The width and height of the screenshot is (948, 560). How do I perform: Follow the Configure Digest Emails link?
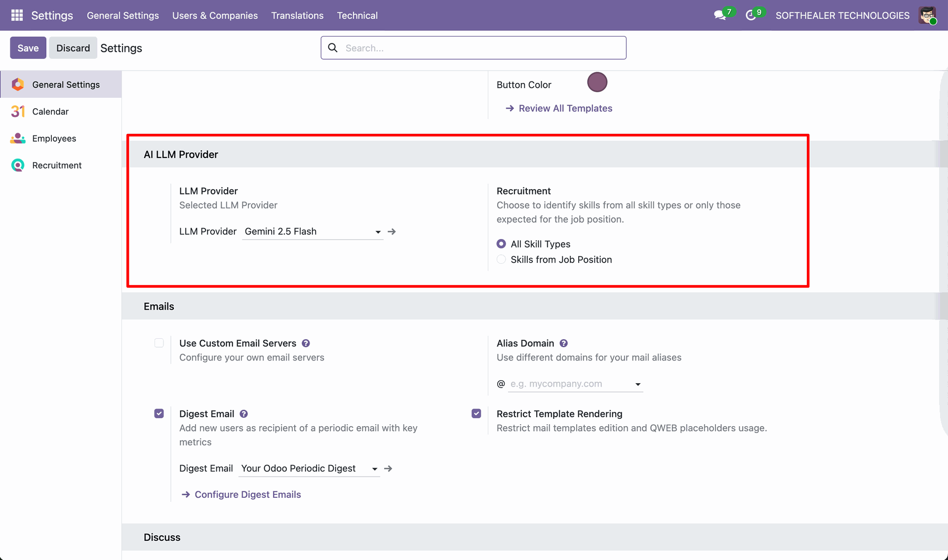point(247,494)
